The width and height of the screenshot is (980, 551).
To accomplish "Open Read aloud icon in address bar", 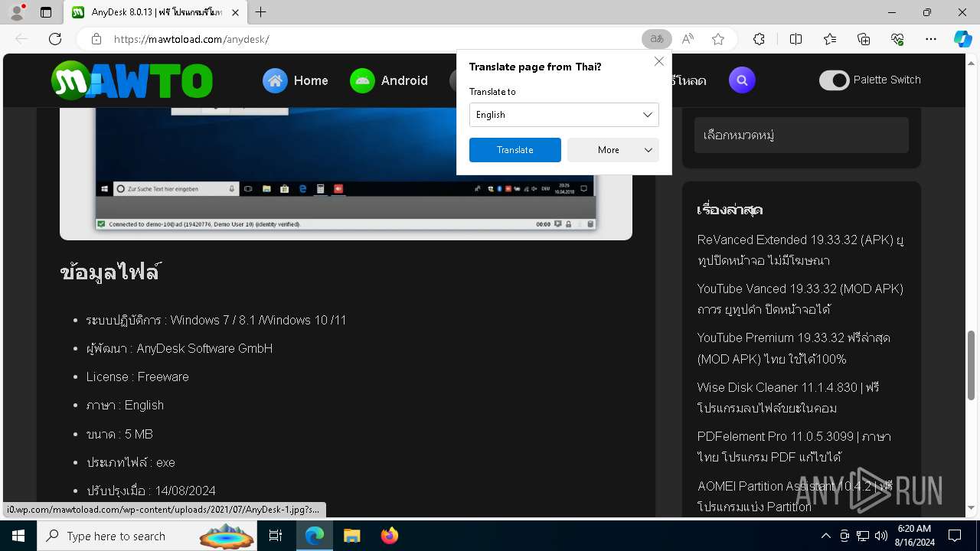I will coord(688,39).
